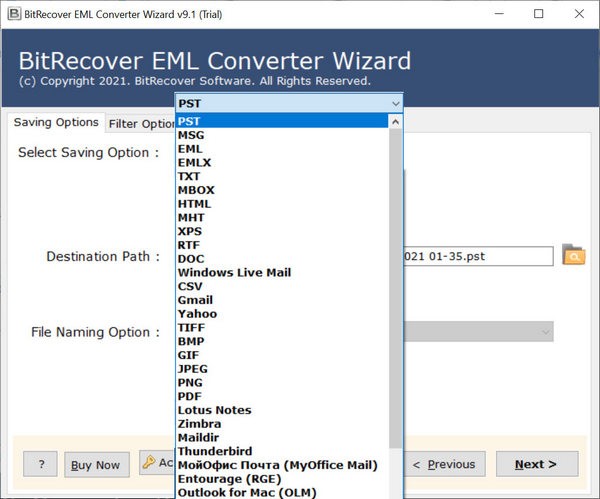Screen dimensions: 600x499
Task: Click the key icon on Activate button
Action: point(148,462)
